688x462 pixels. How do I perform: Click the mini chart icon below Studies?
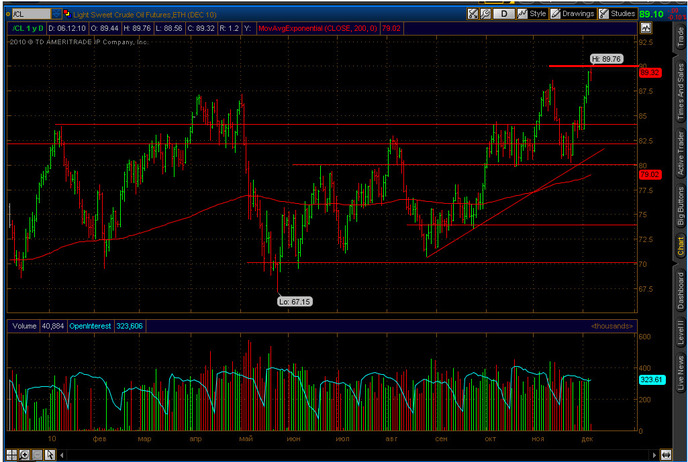pyautogui.click(x=646, y=29)
